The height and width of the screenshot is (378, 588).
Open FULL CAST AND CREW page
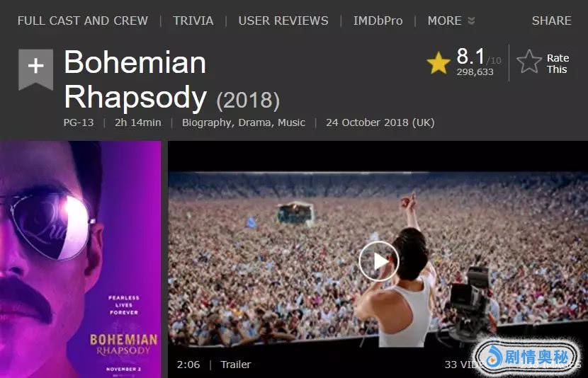(x=83, y=21)
